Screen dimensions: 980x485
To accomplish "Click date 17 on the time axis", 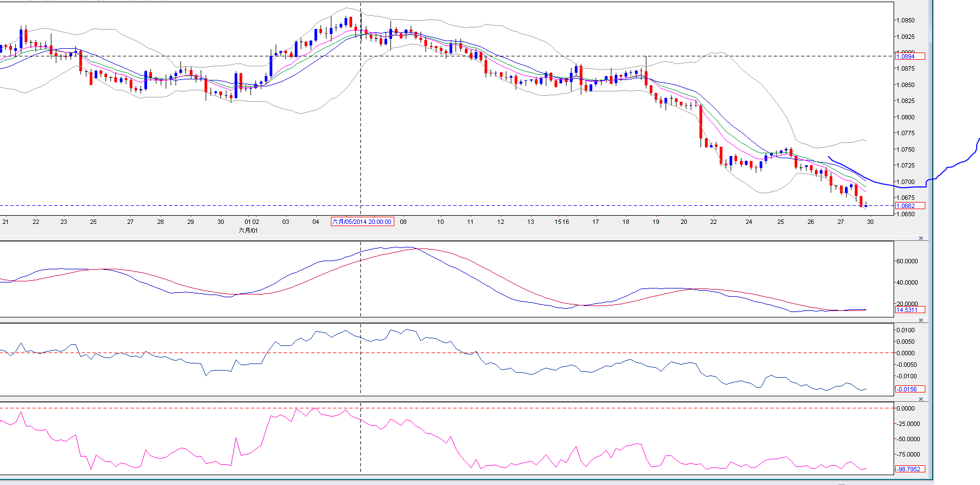I will point(596,222).
